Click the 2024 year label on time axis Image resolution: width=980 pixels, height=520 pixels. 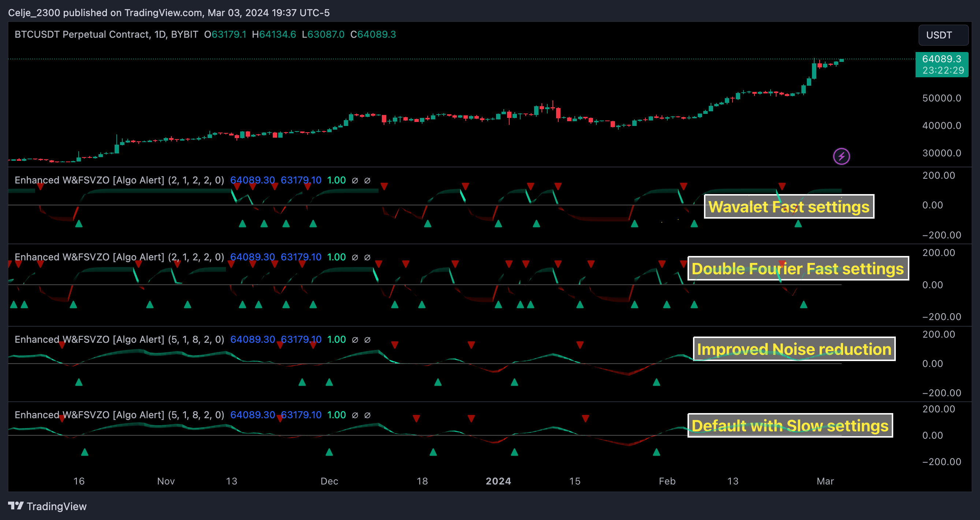point(498,481)
